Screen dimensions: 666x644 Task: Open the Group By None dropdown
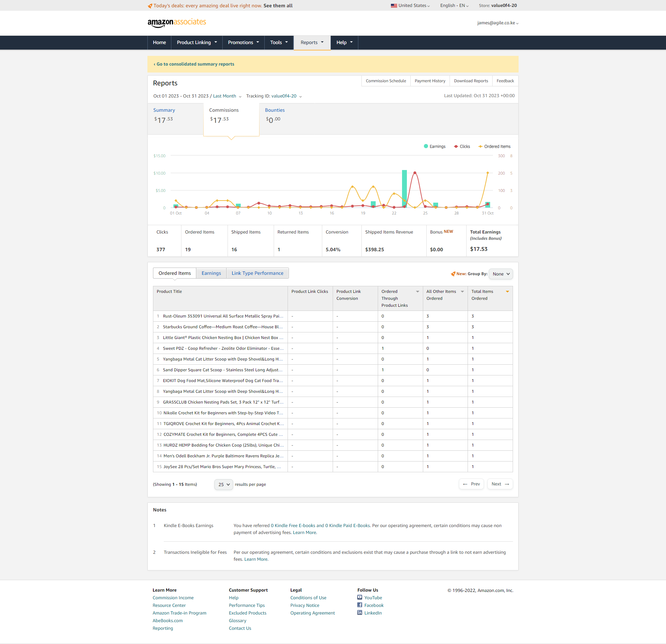click(x=501, y=274)
